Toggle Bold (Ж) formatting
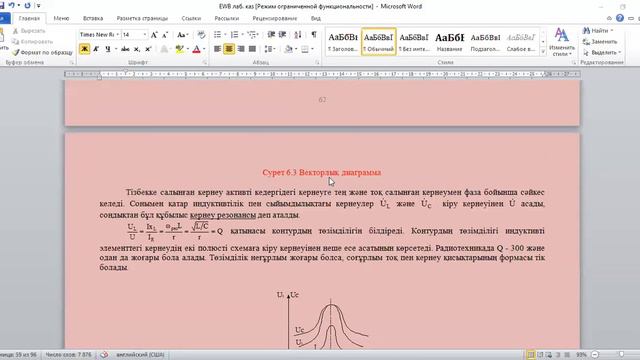The image size is (640, 360). point(84,49)
